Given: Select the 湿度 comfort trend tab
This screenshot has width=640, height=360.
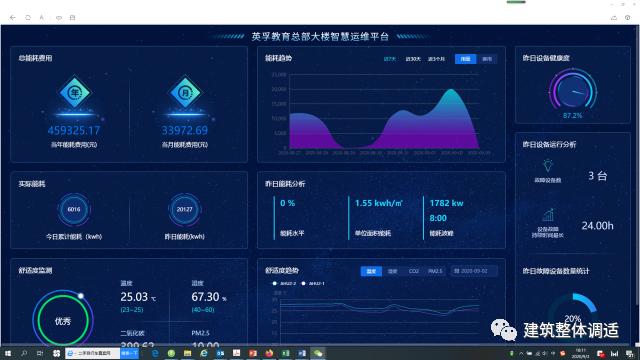Looking at the screenshot, I should [x=392, y=271].
